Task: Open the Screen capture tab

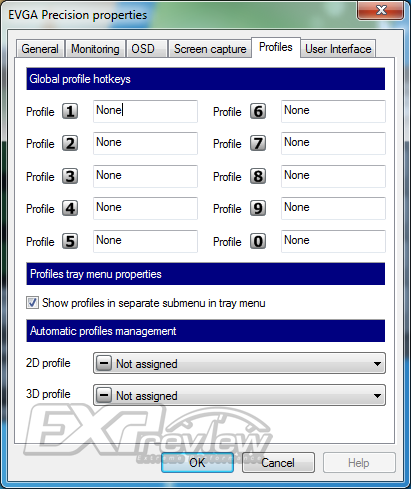Action: tap(210, 49)
